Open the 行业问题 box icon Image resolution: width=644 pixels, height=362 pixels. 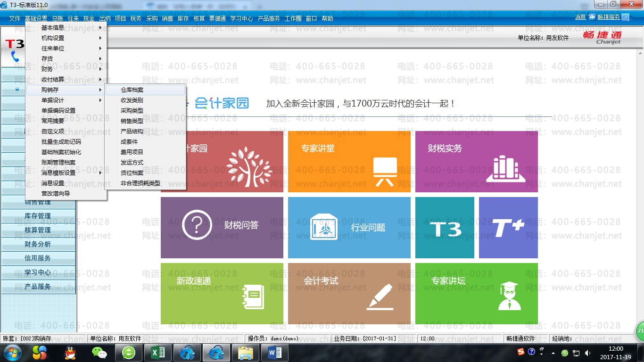click(x=323, y=227)
